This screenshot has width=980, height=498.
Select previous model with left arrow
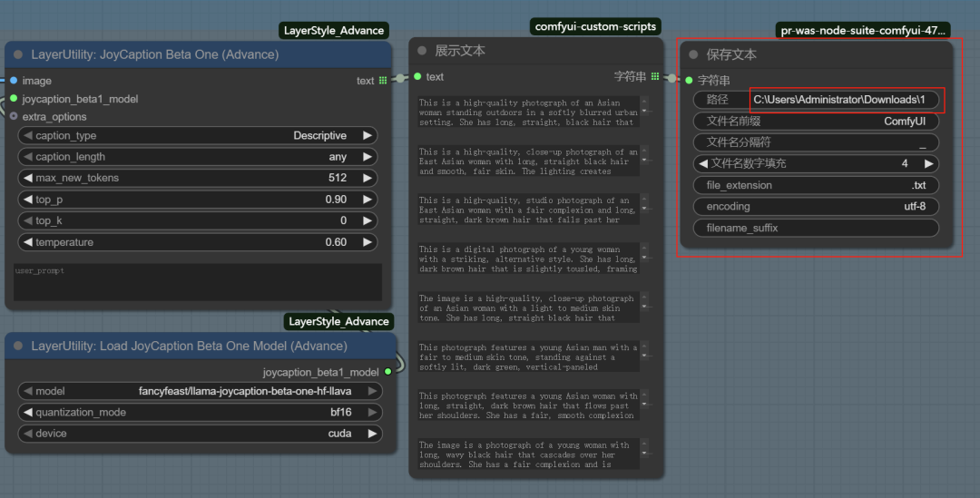coord(27,391)
